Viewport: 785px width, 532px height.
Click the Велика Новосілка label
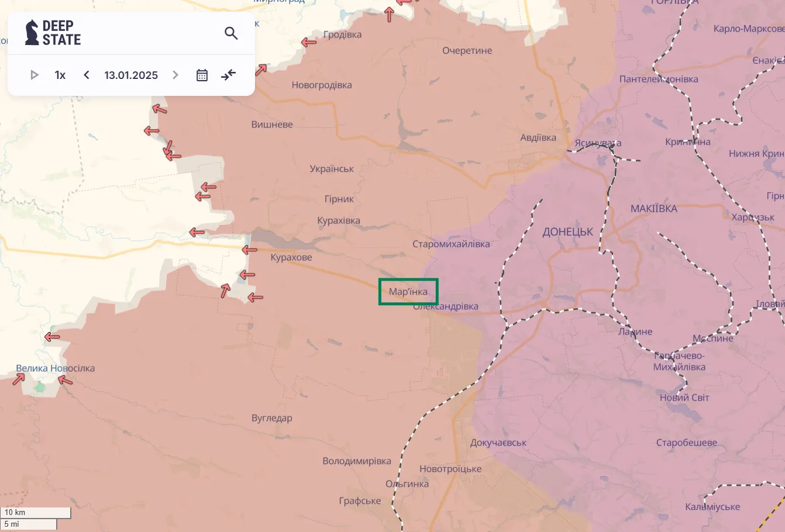point(55,368)
